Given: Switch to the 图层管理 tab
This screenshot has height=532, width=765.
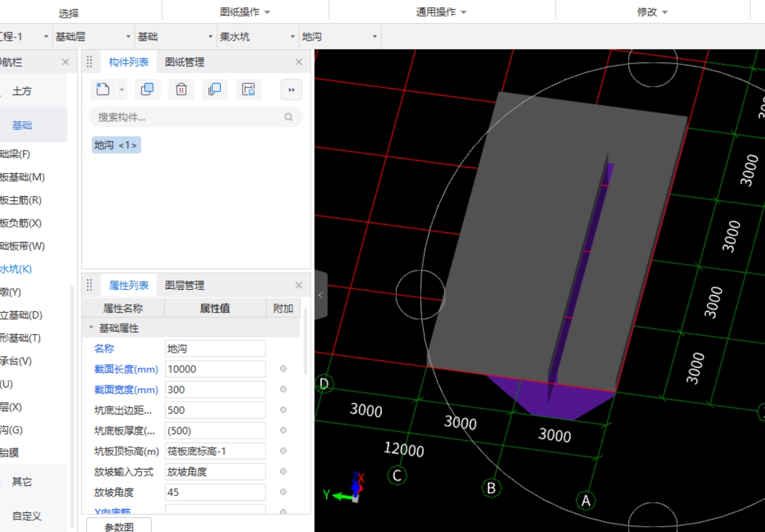Looking at the screenshot, I should [185, 285].
